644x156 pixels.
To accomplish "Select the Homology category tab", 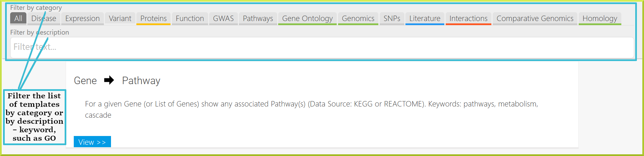I will 600,19.
